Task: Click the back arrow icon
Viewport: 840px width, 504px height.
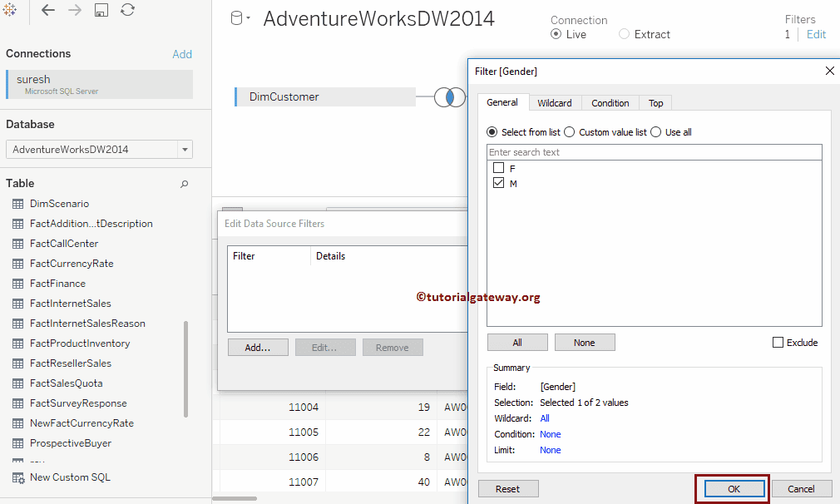Action: [48, 10]
